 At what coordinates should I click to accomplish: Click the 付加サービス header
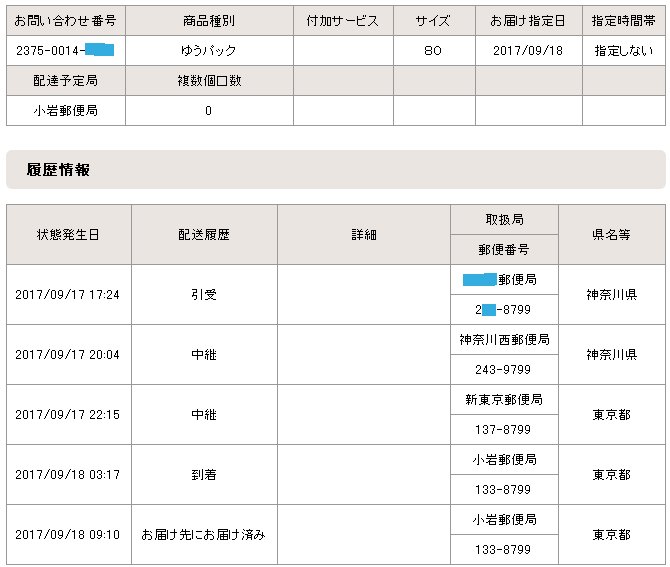343,21
